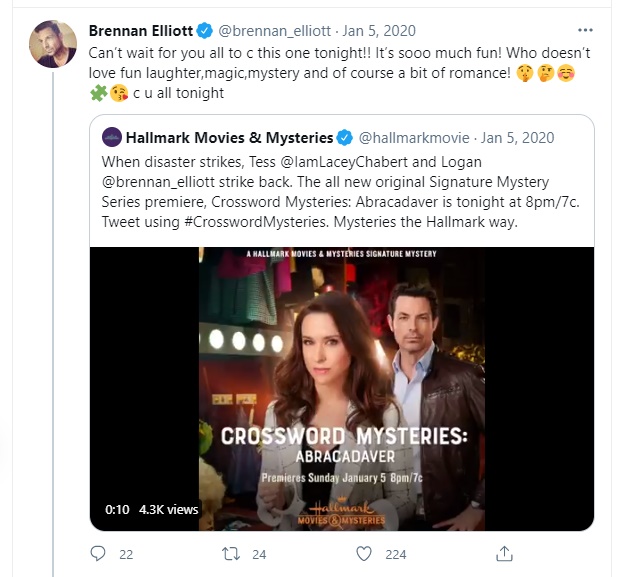Viewport: 639px width, 577px height.
Task: Click the reply speech bubble icon
Action: pyautogui.click(x=97, y=553)
